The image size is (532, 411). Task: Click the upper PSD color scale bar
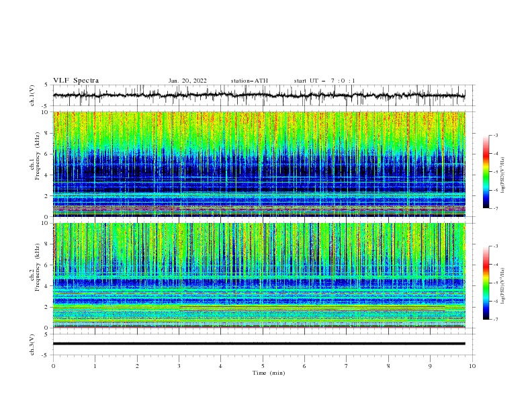[486, 172]
